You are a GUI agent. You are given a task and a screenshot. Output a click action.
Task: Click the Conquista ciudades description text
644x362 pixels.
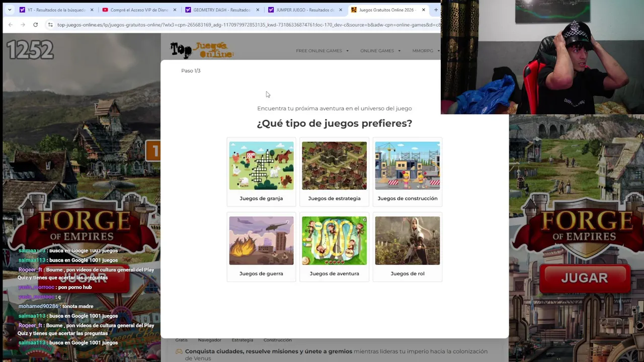coord(336,354)
